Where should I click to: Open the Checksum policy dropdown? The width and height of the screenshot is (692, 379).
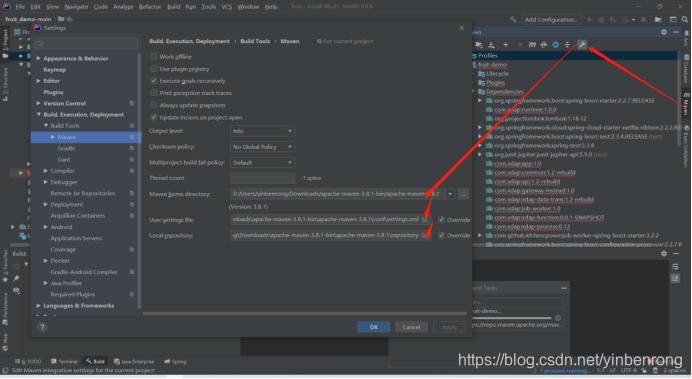coord(262,147)
